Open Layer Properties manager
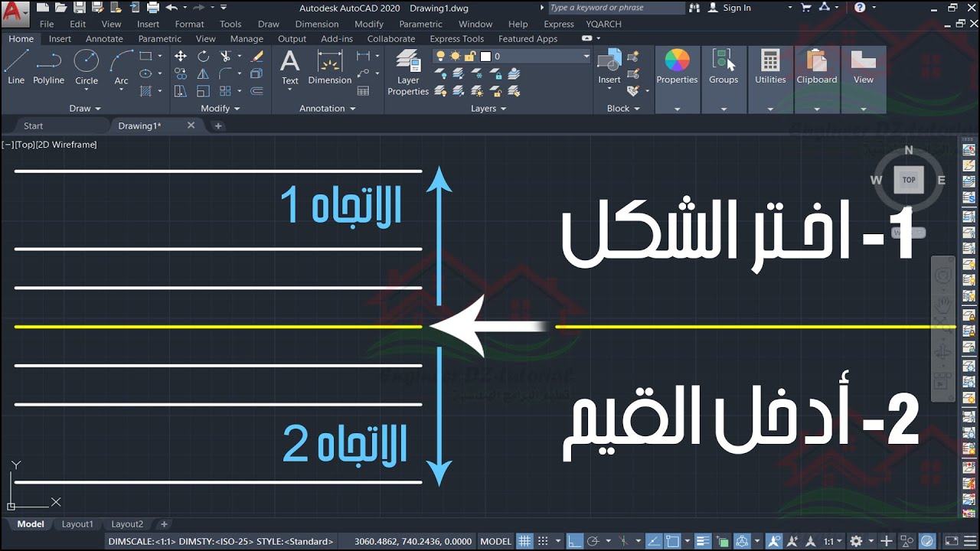The height and width of the screenshot is (551, 980). coord(408,73)
